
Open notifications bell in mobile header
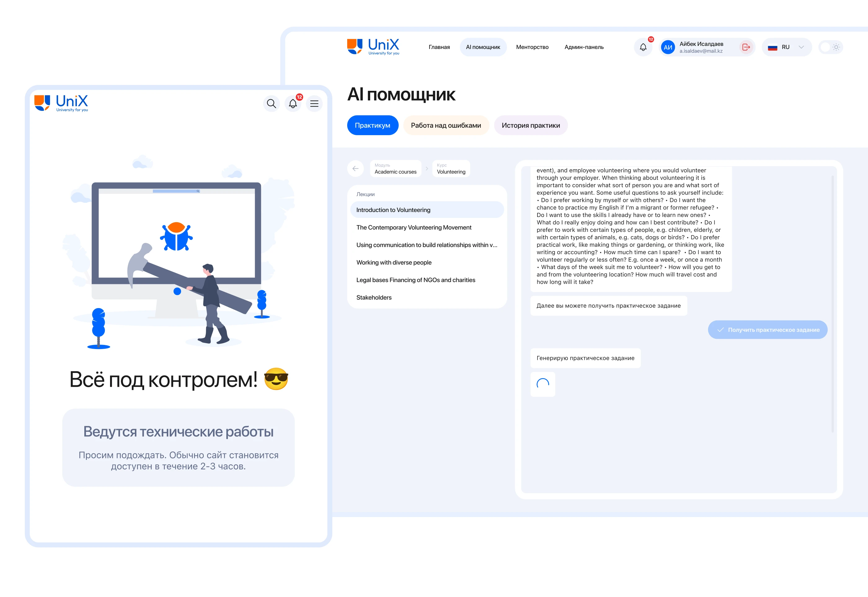pos(293,104)
